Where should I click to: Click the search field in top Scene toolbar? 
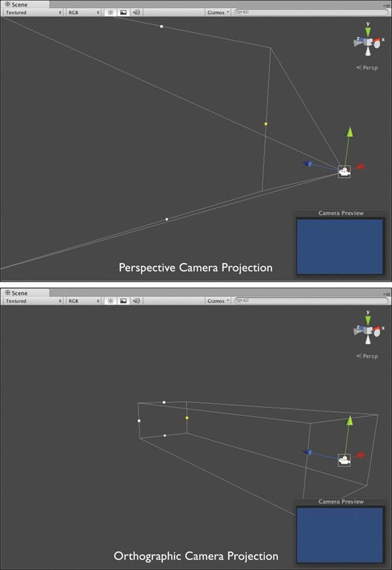point(312,12)
